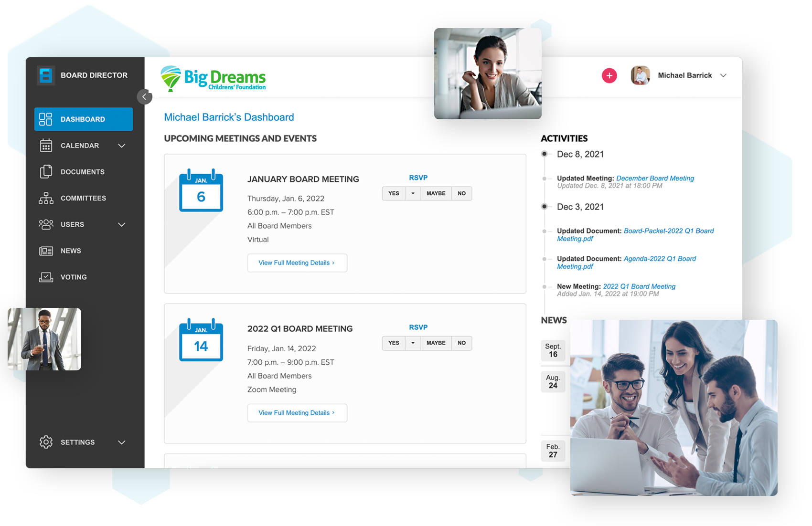The height and width of the screenshot is (526, 812).
Task: Open Yes dropdown arrow for January Board Meeting
Action: click(413, 193)
